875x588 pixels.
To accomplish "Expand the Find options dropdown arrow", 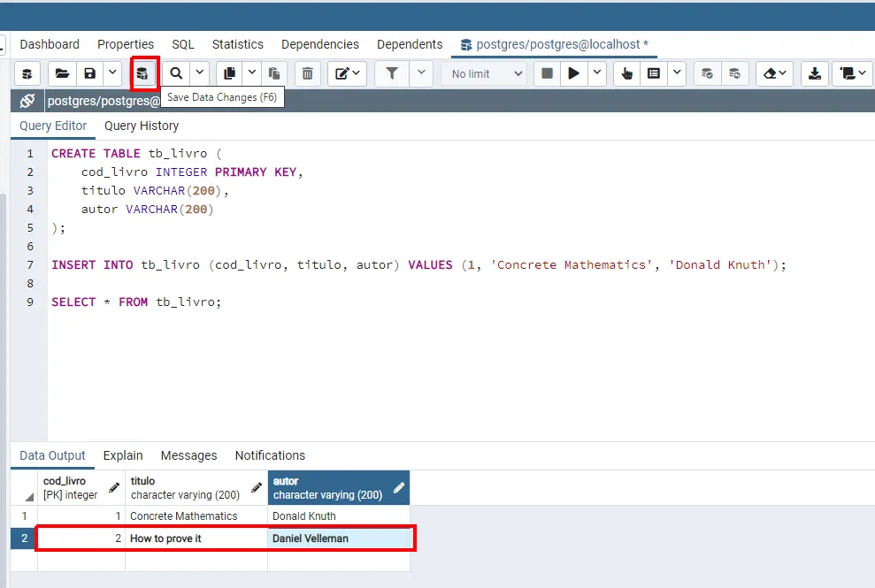I will (x=199, y=73).
